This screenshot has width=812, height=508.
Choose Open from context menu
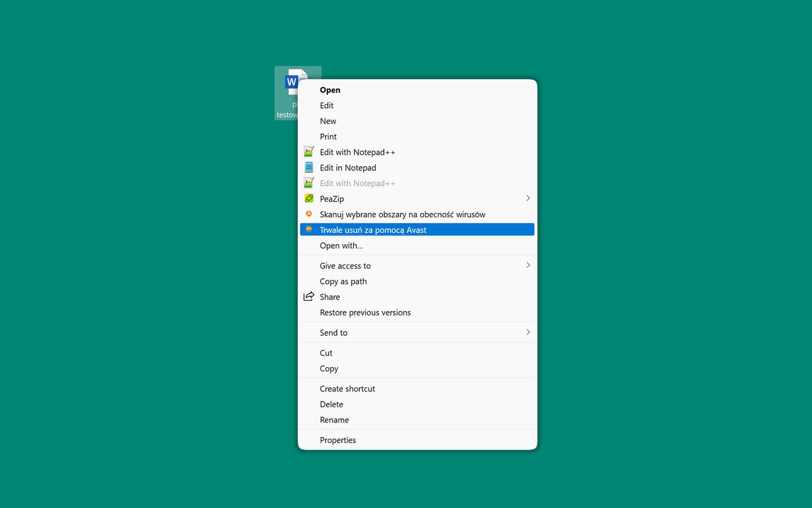coord(330,90)
